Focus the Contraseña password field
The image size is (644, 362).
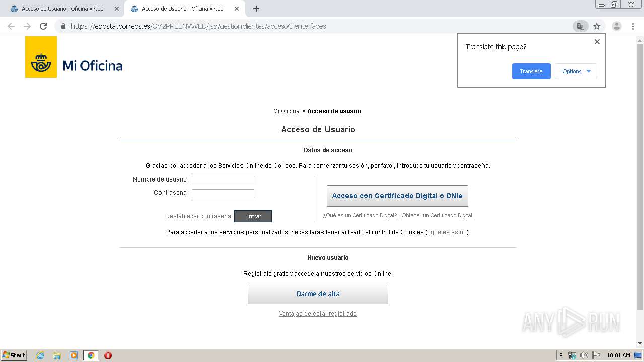223,194
